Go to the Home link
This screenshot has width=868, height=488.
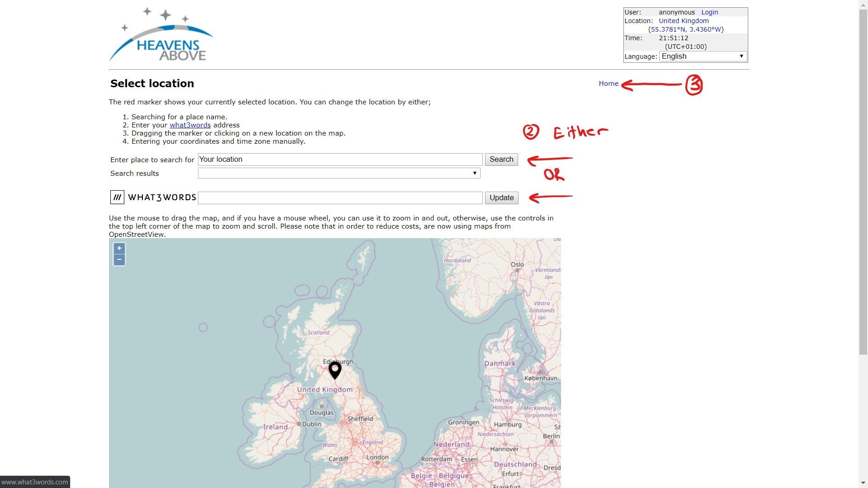coord(608,84)
